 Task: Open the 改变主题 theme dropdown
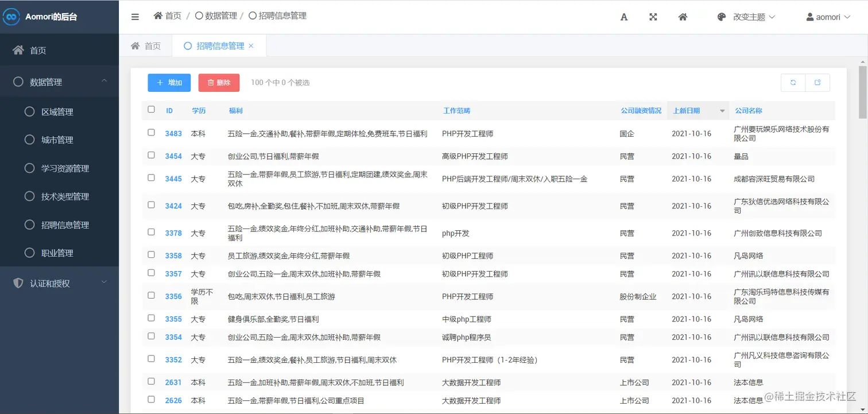click(x=746, y=17)
